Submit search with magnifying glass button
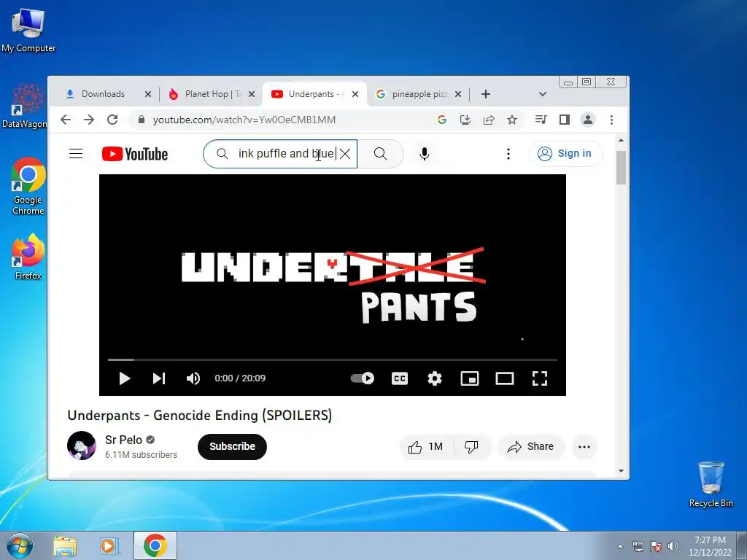The image size is (747, 560). (x=380, y=154)
